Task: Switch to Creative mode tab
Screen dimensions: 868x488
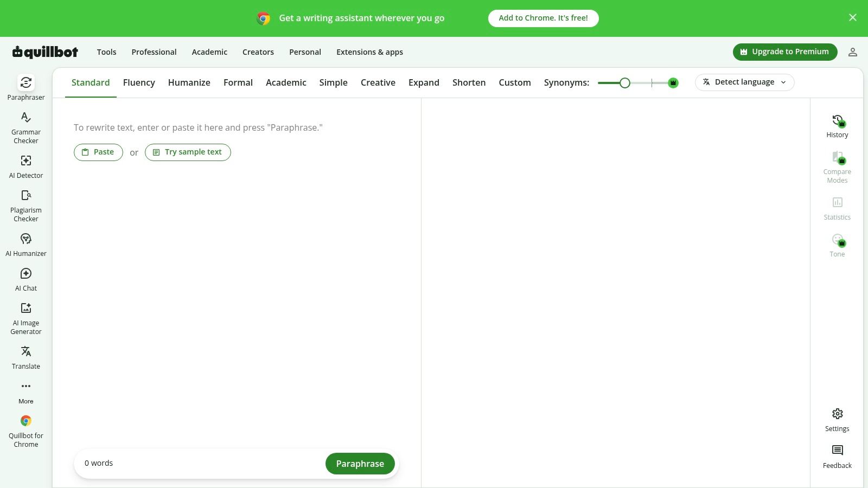Action: coord(378,82)
